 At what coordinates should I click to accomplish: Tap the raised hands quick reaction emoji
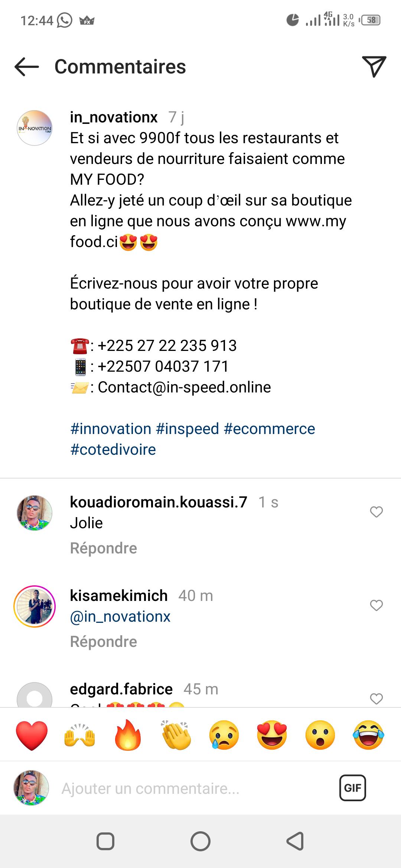[x=80, y=735]
